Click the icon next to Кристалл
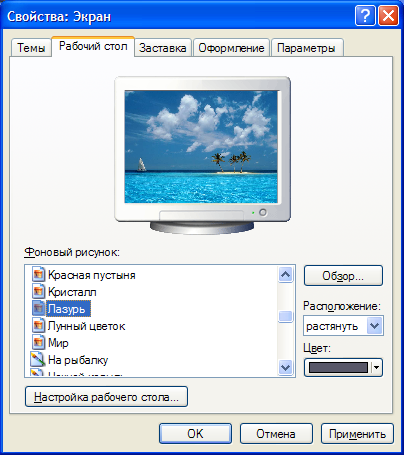404x455 pixels. click(x=38, y=292)
